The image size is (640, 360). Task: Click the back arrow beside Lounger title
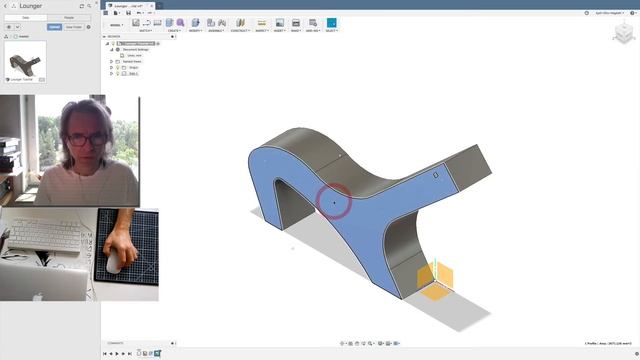(5, 6)
